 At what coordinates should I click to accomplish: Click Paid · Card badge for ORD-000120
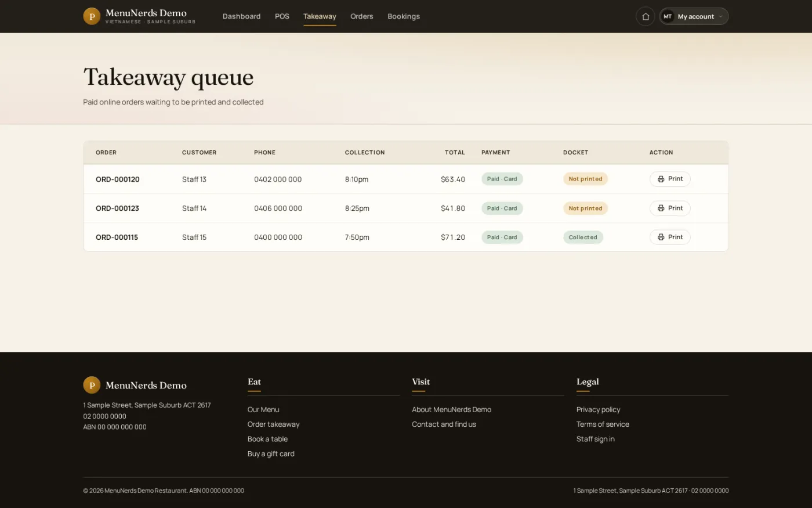[x=502, y=179]
